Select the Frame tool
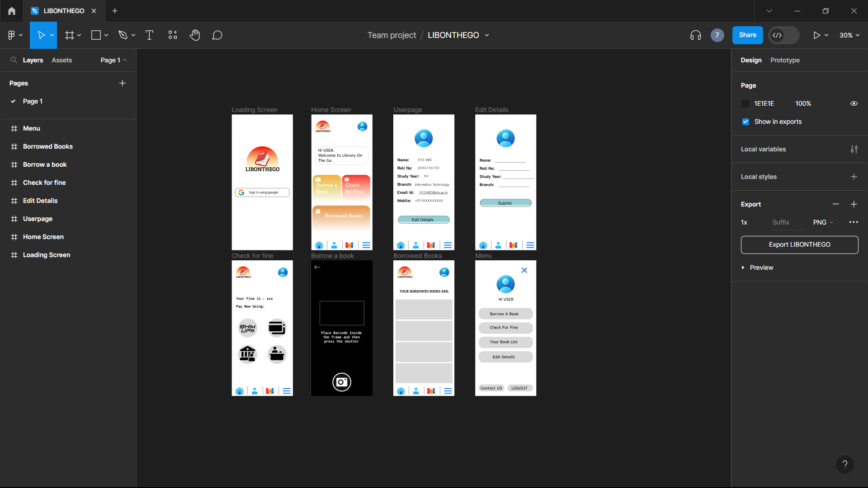Image resolution: width=868 pixels, height=488 pixels. coord(70,35)
